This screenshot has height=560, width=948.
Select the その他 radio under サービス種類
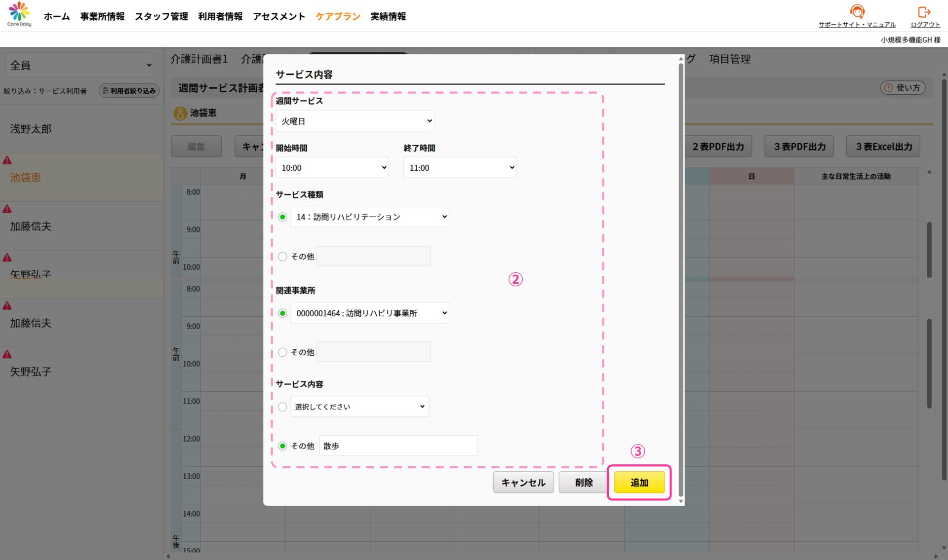pyautogui.click(x=282, y=257)
